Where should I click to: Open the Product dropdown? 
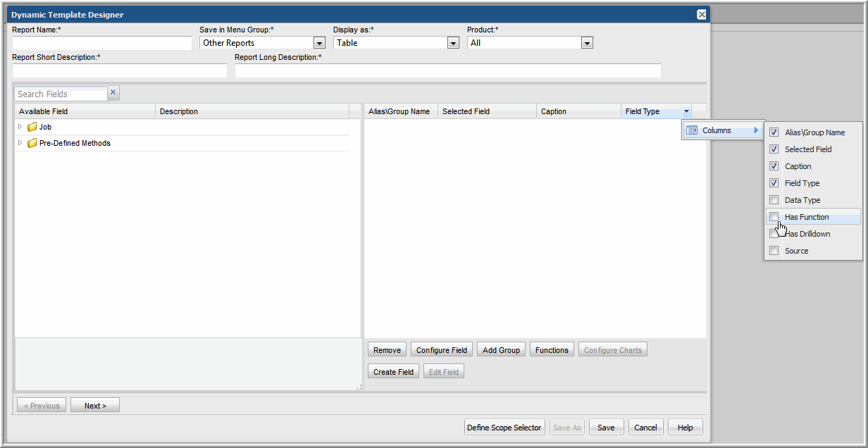click(x=587, y=43)
